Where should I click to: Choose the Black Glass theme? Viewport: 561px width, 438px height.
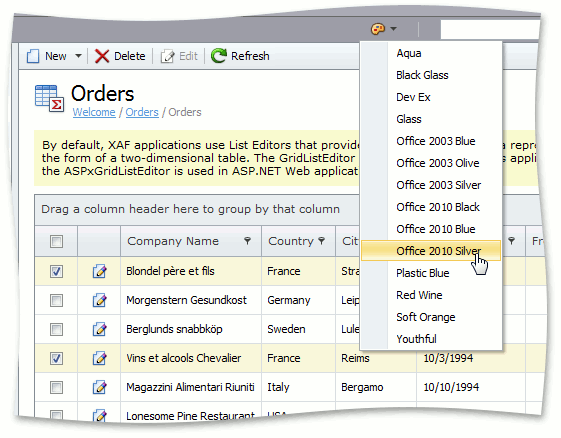tap(422, 75)
